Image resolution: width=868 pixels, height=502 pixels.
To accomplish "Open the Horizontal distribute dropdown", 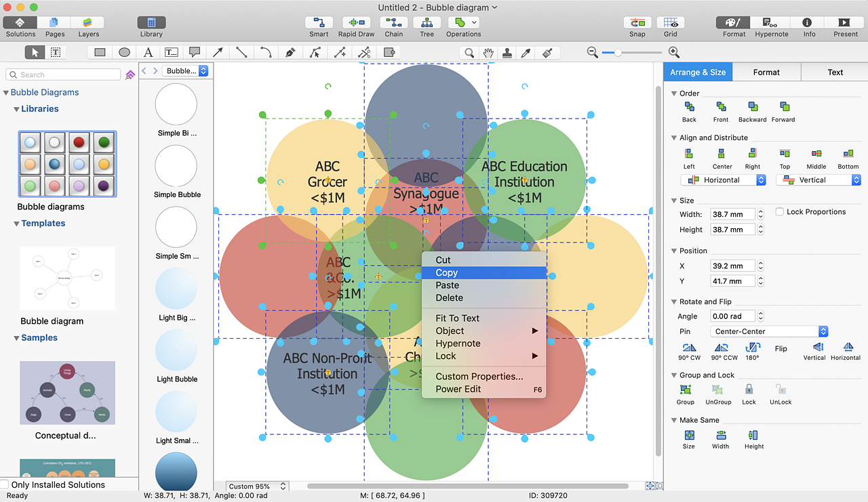I will pyautogui.click(x=723, y=180).
